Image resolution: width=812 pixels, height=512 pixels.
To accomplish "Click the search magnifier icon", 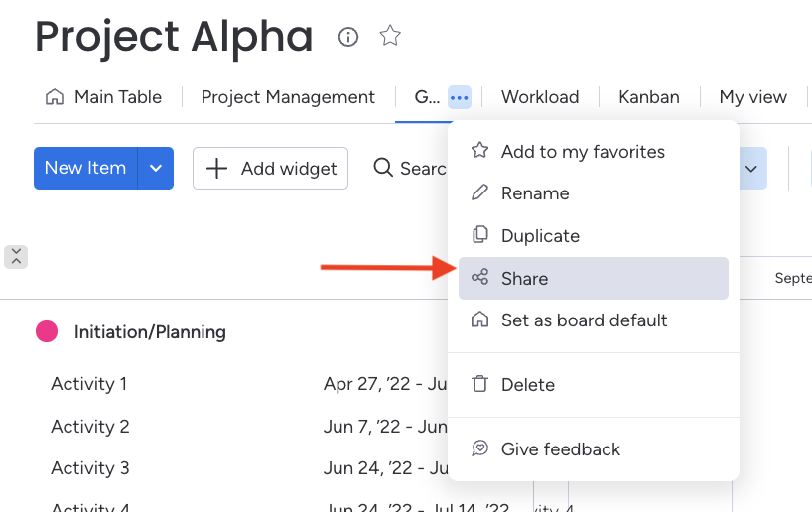I will (x=383, y=168).
